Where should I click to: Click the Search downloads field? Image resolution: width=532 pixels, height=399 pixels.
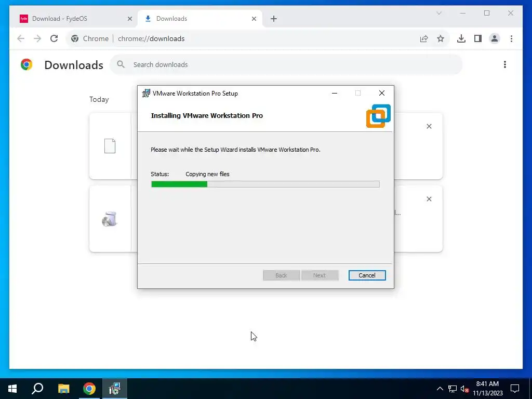tap(286, 64)
